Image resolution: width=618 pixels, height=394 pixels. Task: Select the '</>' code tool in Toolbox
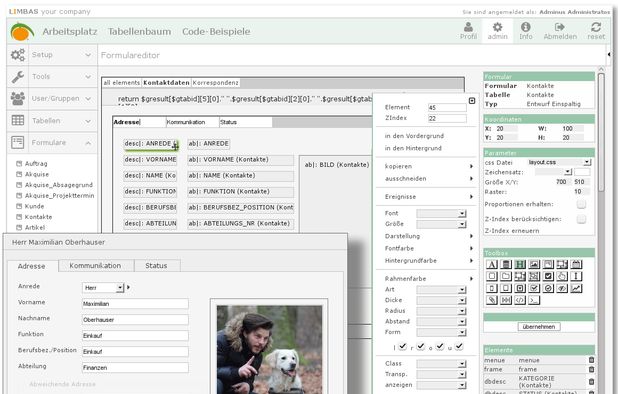520,300
